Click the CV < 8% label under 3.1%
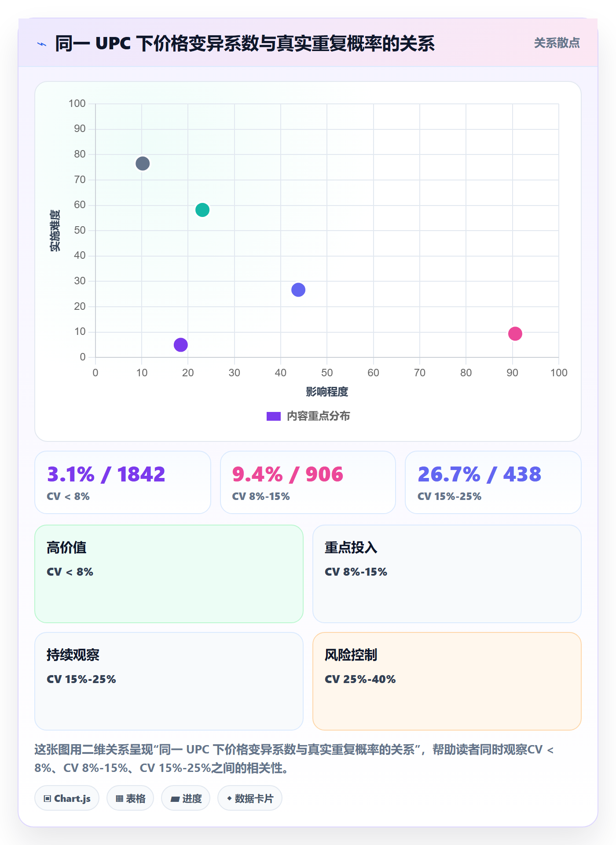Screen dimensions: 616x845 (x=68, y=496)
